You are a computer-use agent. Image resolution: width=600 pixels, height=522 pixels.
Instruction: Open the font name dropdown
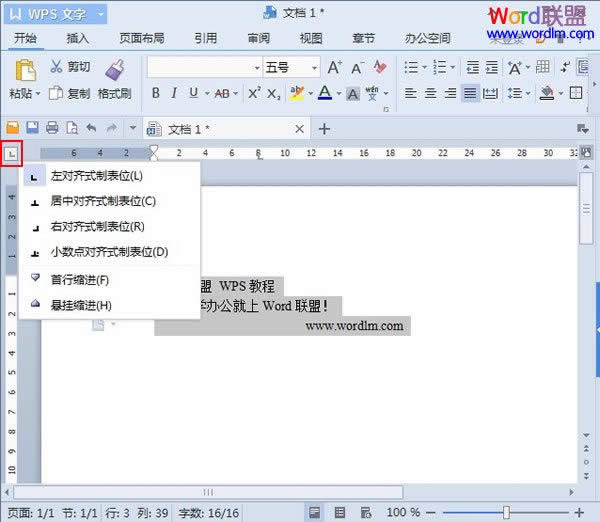(x=257, y=68)
